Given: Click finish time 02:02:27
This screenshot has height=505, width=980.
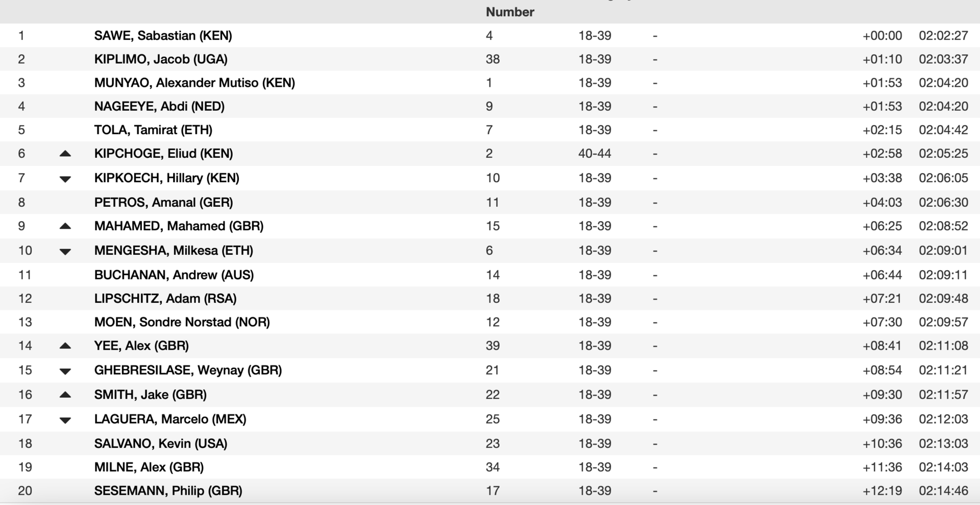Looking at the screenshot, I should (943, 36).
